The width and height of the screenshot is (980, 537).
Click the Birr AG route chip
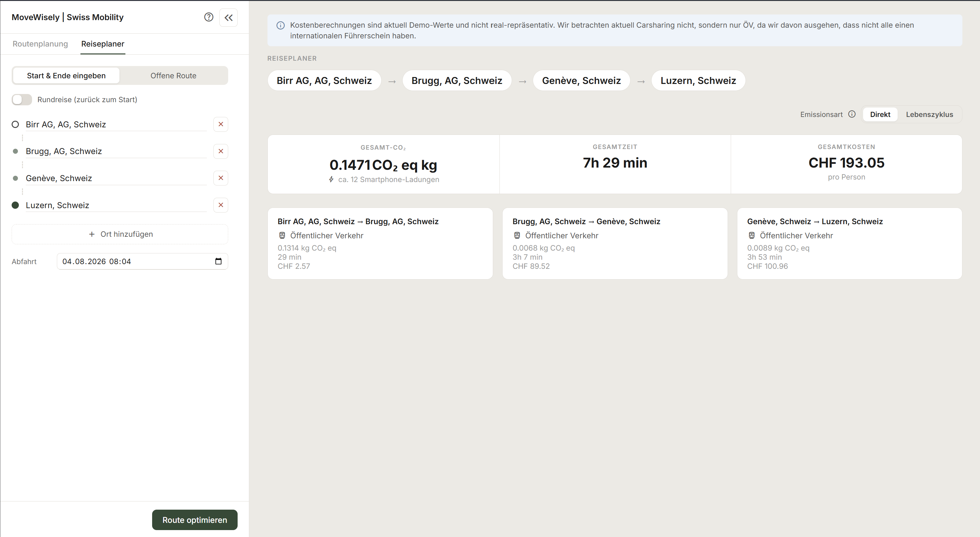pyautogui.click(x=324, y=80)
